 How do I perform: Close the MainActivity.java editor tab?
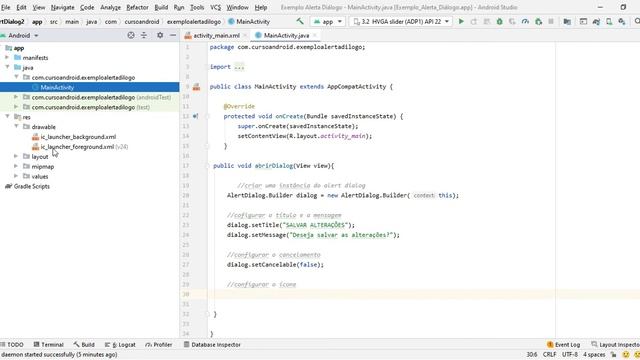click(315, 36)
